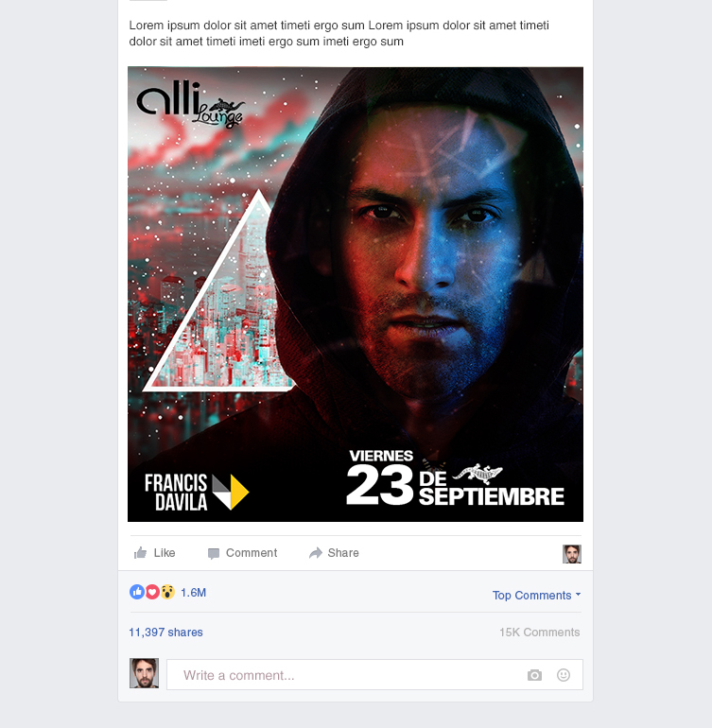712x728 pixels.
Task: Click the red heart Love reaction
Action: [x=152, y=592]
